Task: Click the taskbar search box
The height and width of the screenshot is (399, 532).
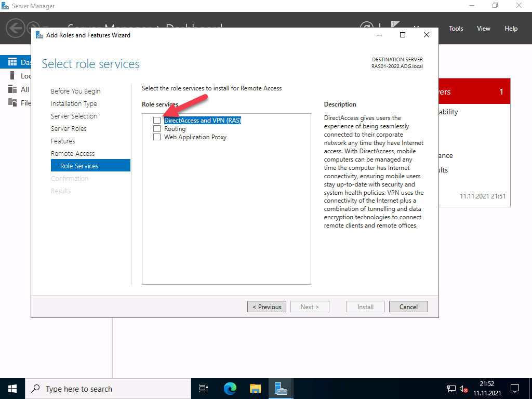Action: 108,389
